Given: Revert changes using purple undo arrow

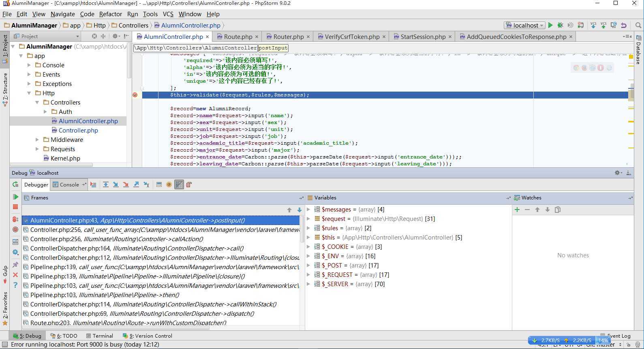Looking at the screenshot, I should click(x=624, y=25).
